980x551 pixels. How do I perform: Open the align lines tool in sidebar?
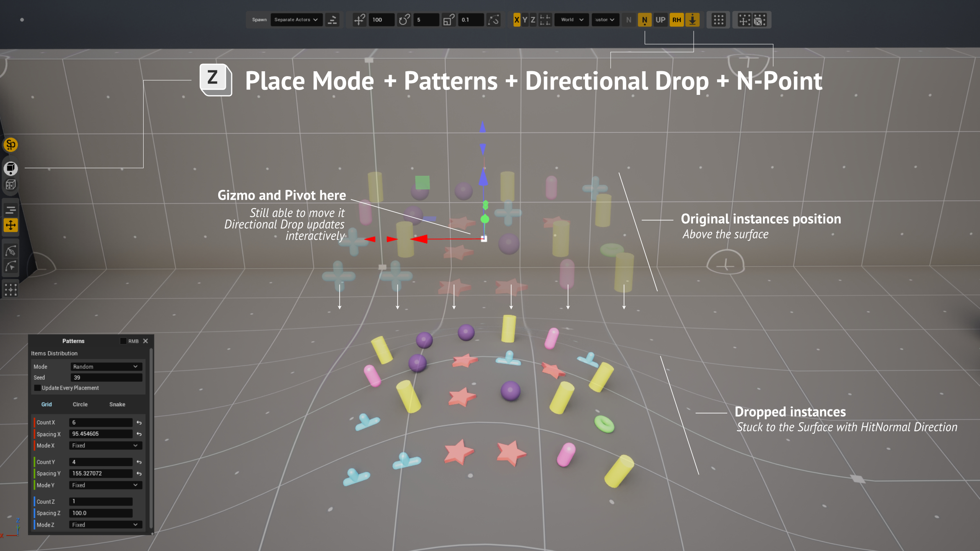(11, 209)
